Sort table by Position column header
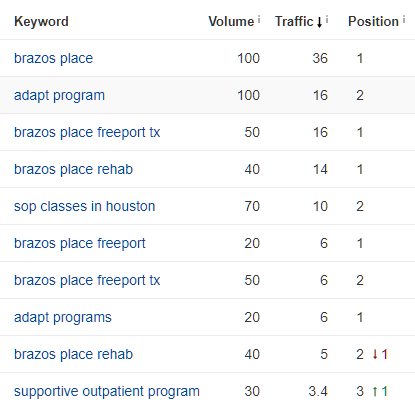 373,22
